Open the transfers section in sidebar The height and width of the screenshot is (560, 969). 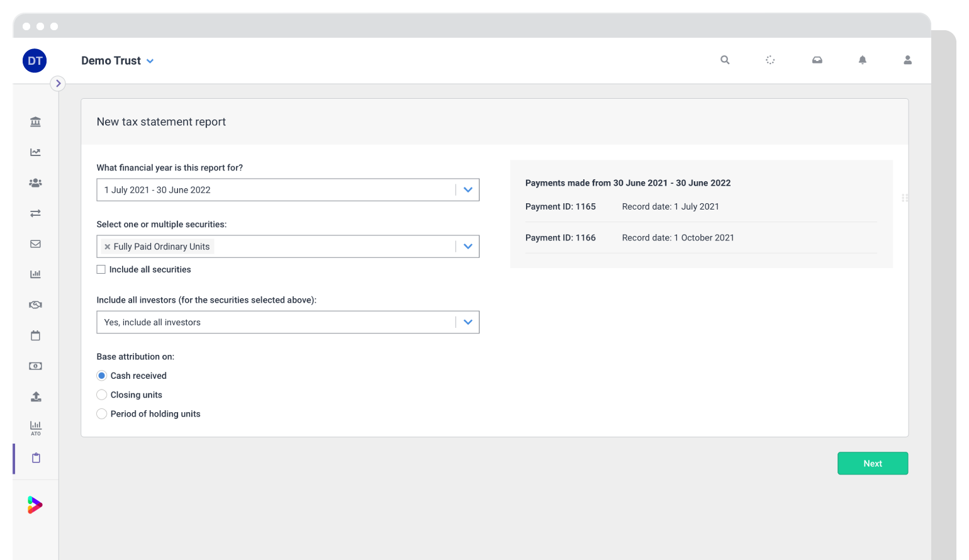point(36,213)
